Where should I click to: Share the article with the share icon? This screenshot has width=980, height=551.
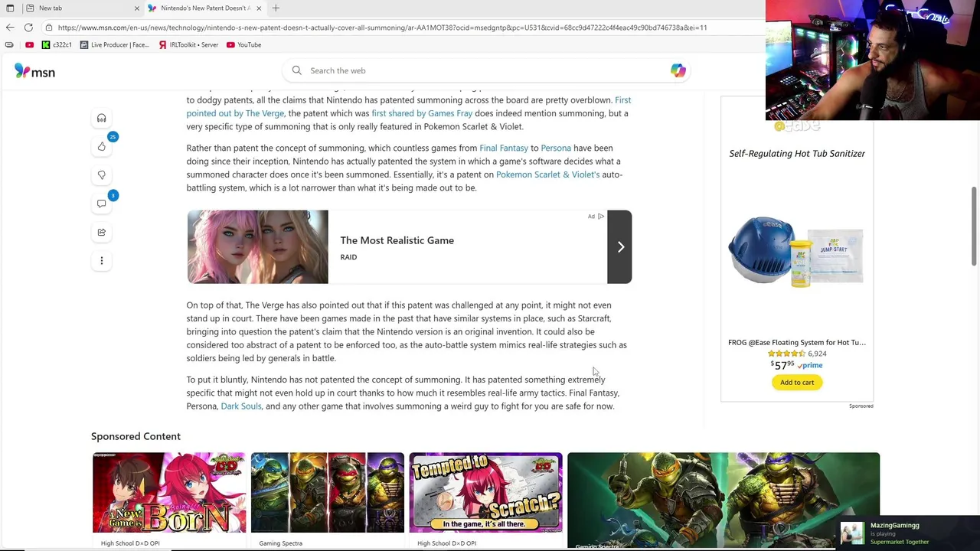[x=101, y=232]
